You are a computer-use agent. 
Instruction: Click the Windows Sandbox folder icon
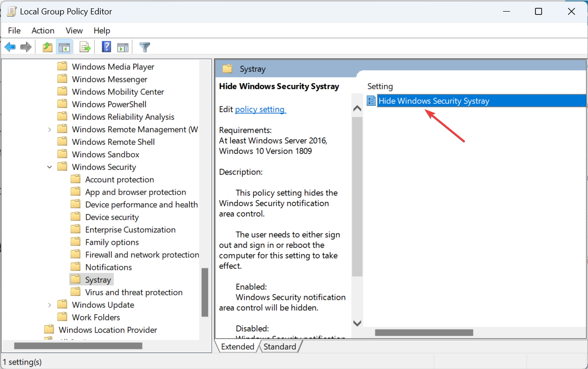pos(62,154)
